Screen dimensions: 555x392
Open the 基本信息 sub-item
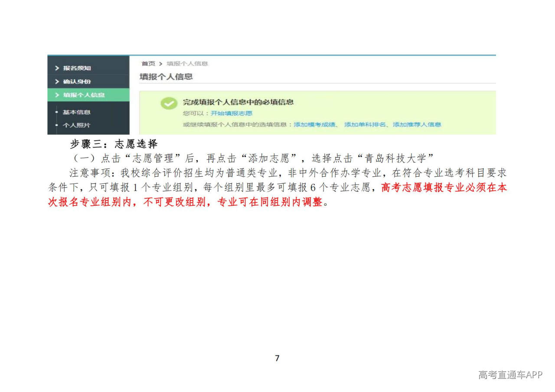[x=76, y=112]
